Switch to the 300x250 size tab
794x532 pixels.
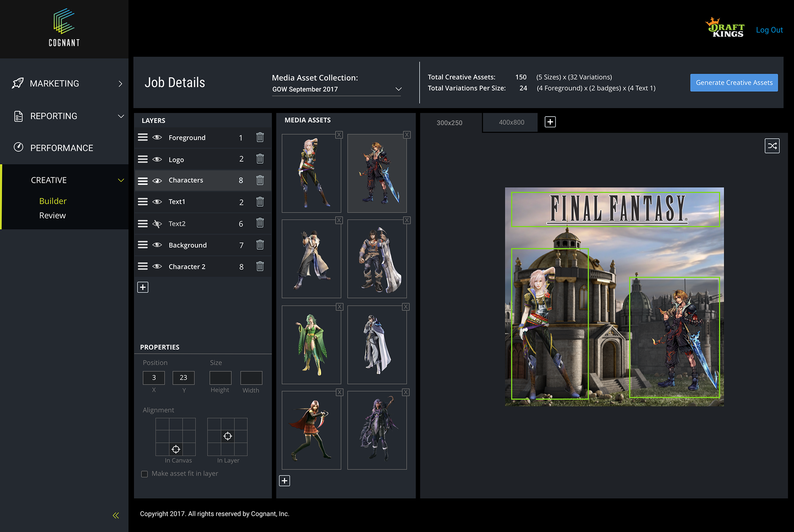450,123
